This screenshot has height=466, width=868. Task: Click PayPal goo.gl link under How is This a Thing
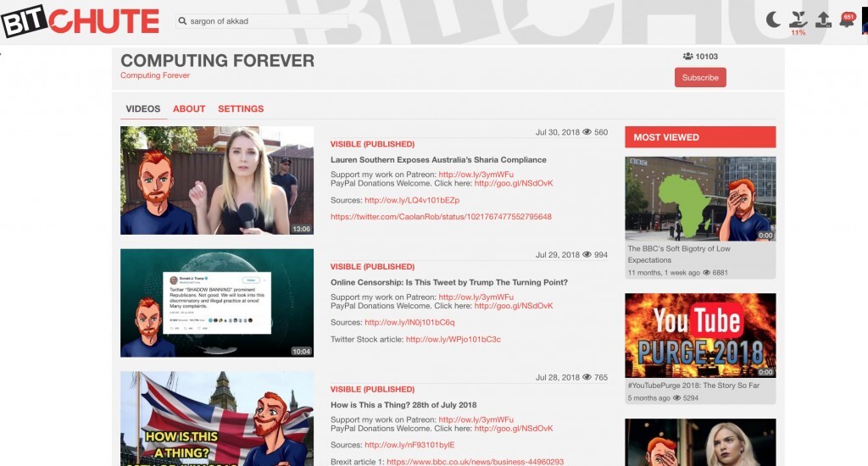click(514, 429)
